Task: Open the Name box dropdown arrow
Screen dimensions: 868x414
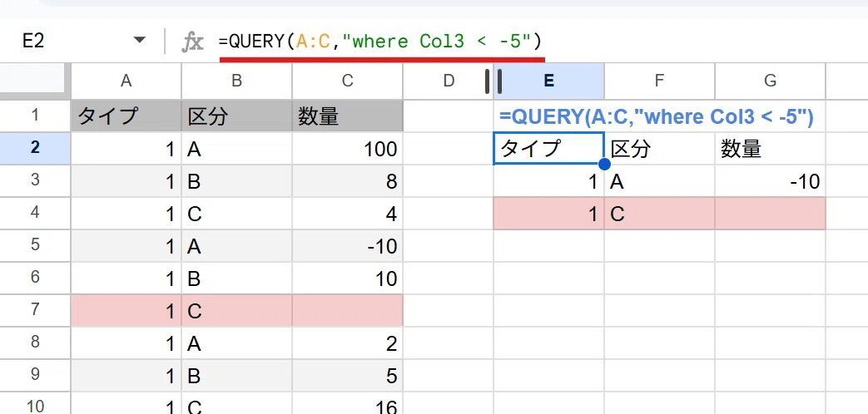Action: 140,41
